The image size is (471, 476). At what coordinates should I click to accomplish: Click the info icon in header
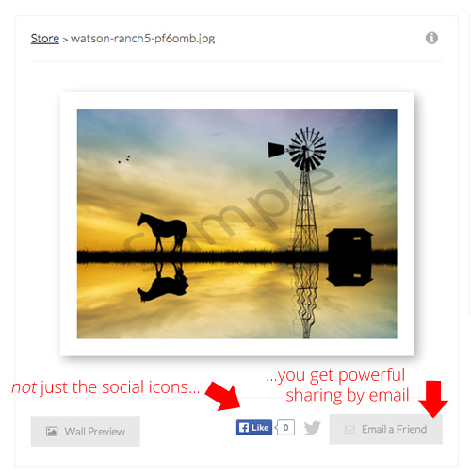431,38
